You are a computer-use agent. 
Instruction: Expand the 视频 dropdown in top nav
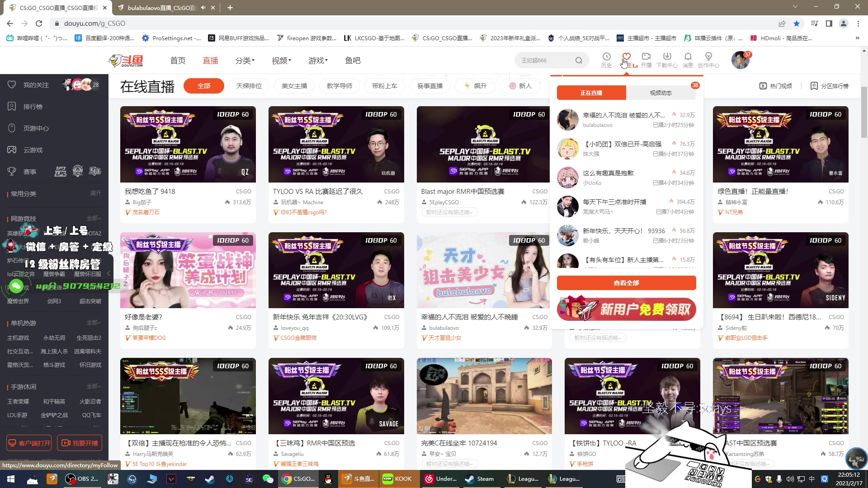pyautogui.click(x=281, y=61)
